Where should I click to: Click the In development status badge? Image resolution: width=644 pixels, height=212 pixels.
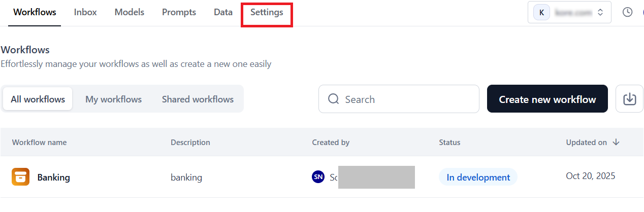point(478,177)
